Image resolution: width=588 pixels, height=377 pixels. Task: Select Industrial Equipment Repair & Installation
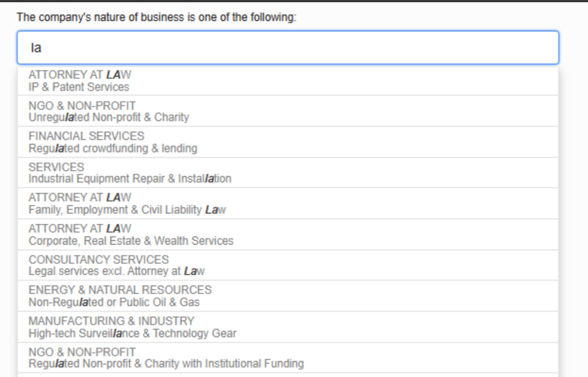click(130, 178)
